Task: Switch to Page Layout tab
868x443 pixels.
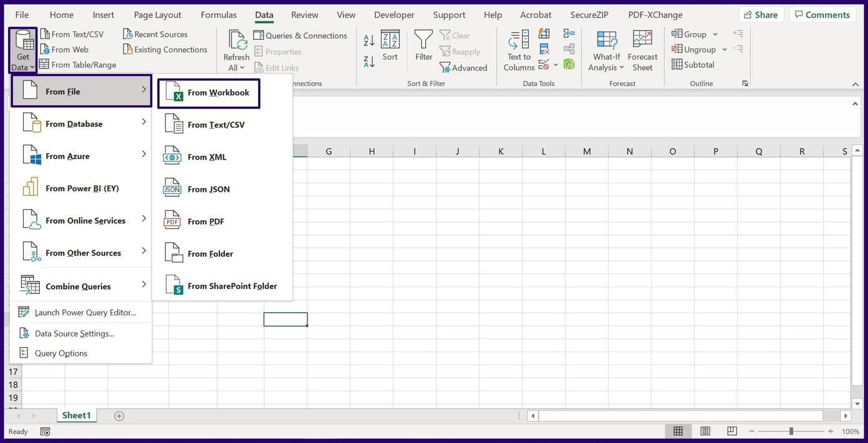Action: (158, 14)
